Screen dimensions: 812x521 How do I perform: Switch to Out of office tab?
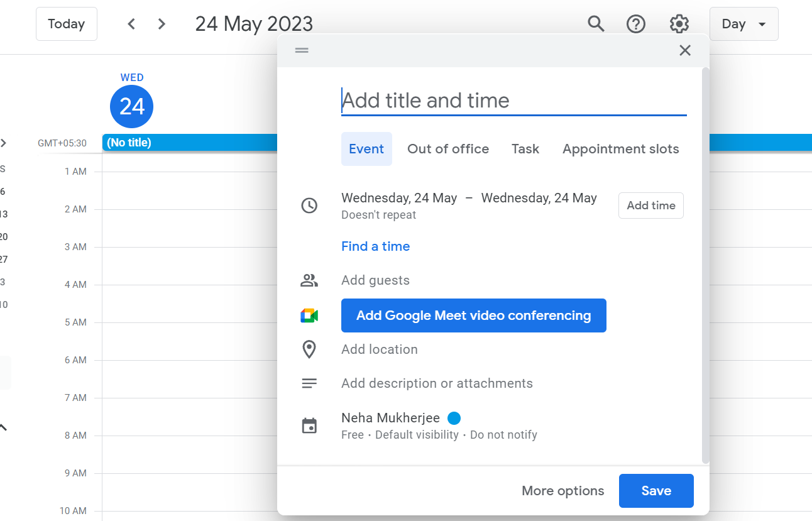tap(448, 149)
